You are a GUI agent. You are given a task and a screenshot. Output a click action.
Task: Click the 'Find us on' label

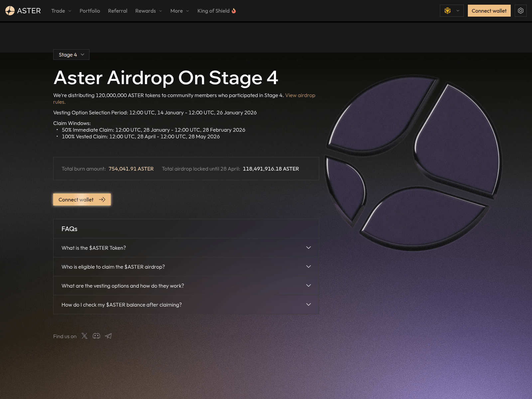(65, 336)
